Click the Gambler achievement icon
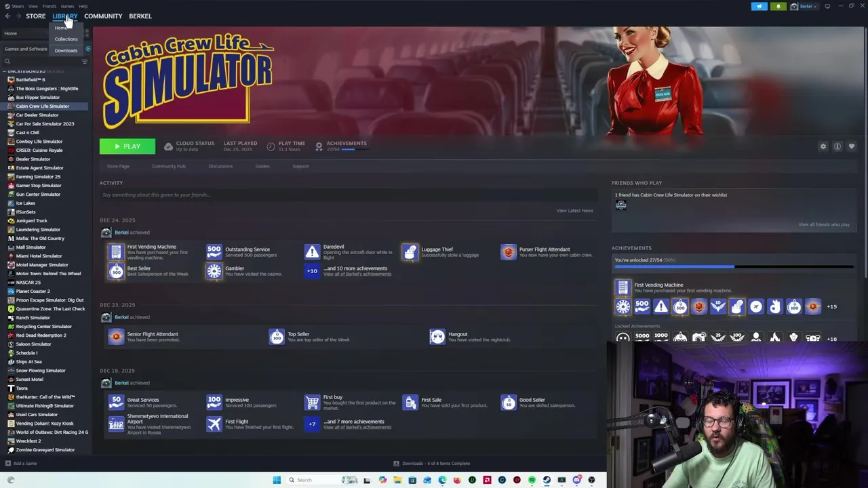Viewport: 868px width, 488px height. pos(214,271)
